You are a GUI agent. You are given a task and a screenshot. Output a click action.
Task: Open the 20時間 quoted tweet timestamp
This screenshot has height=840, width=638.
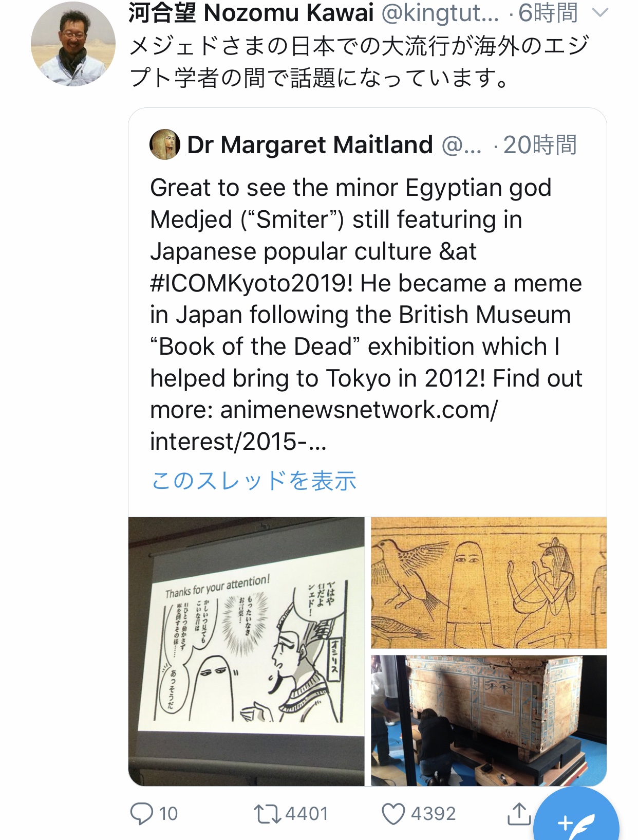point(540,145)
